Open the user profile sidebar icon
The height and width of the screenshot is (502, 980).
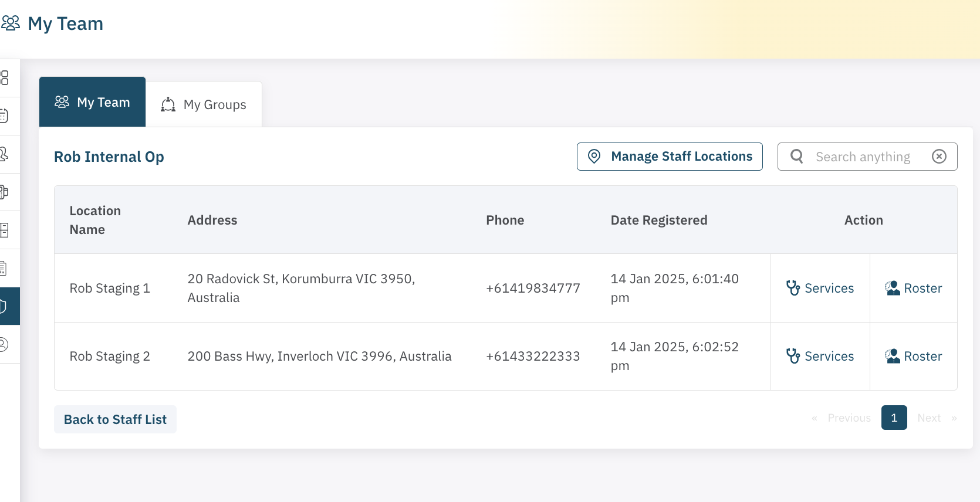click(4, 344)
